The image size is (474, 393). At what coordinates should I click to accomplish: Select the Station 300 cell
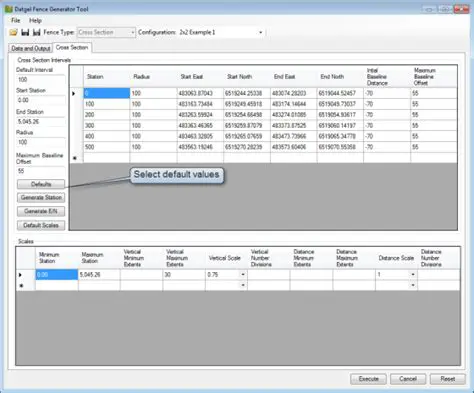tap(107, 126)
